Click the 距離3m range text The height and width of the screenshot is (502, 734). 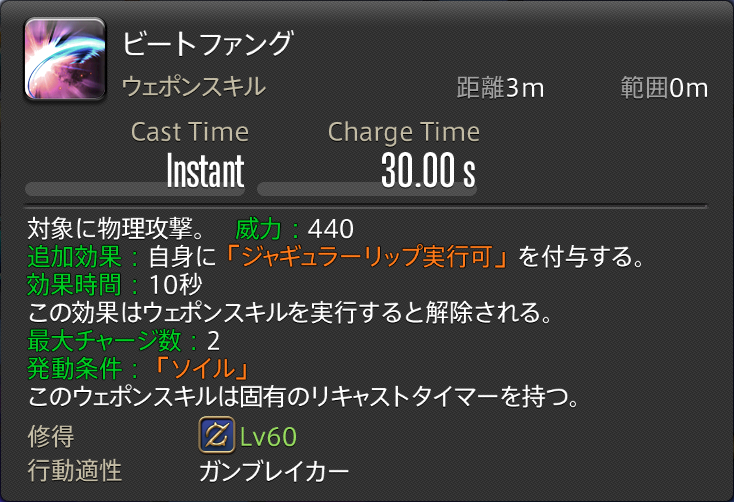[x=500, y=88]
